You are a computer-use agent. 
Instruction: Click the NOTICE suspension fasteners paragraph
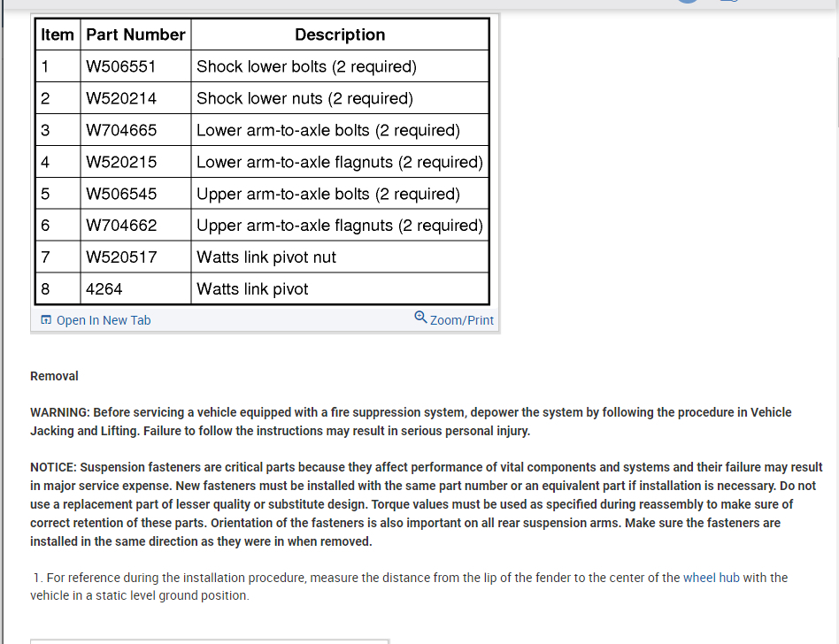pyautogui.click(x=426, y=504)
